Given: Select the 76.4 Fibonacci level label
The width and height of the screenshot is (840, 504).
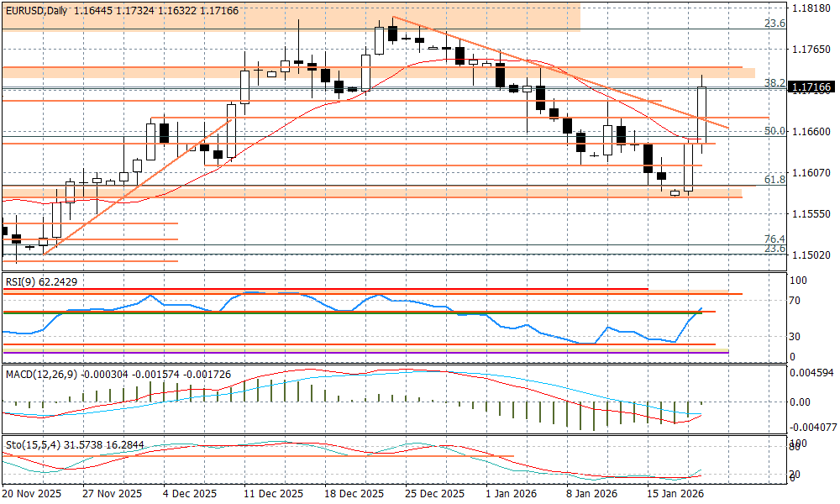Looking at the screenshot, I should pos(774,239).
